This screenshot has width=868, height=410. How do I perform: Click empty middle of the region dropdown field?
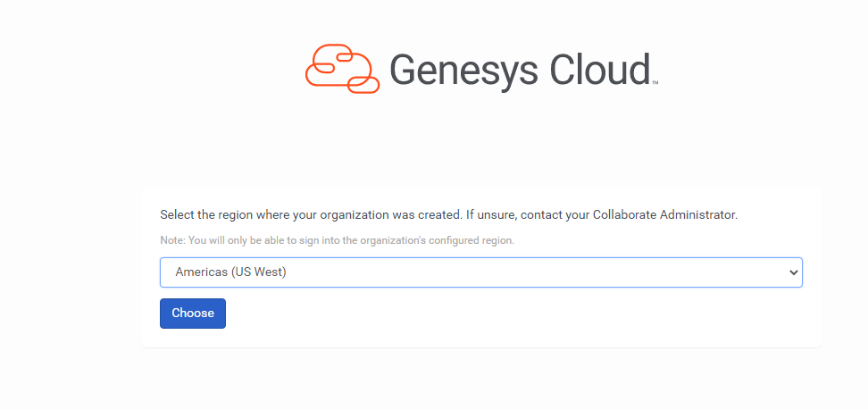pos(536,272)
